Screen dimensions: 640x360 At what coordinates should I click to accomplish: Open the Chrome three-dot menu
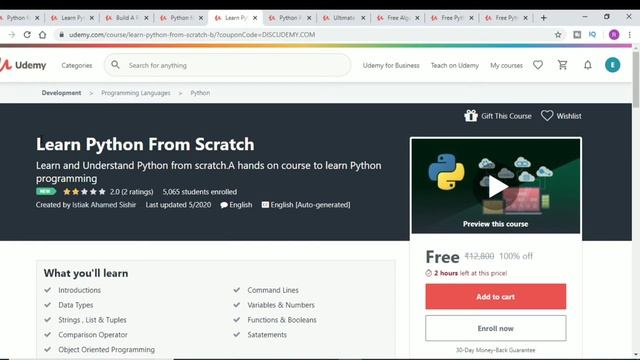(x=630, y=35)
